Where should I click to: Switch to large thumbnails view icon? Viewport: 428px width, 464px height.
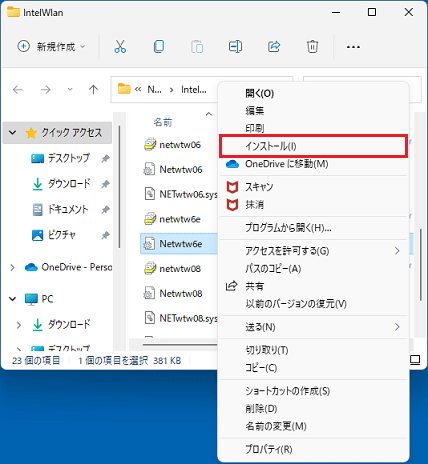[415, 360]
